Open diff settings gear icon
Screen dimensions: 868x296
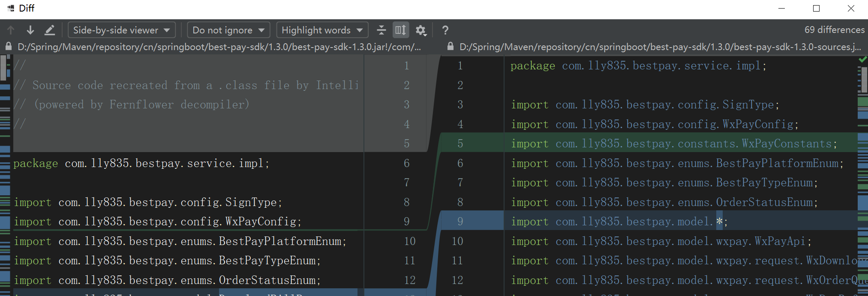[x=421, y=30]
